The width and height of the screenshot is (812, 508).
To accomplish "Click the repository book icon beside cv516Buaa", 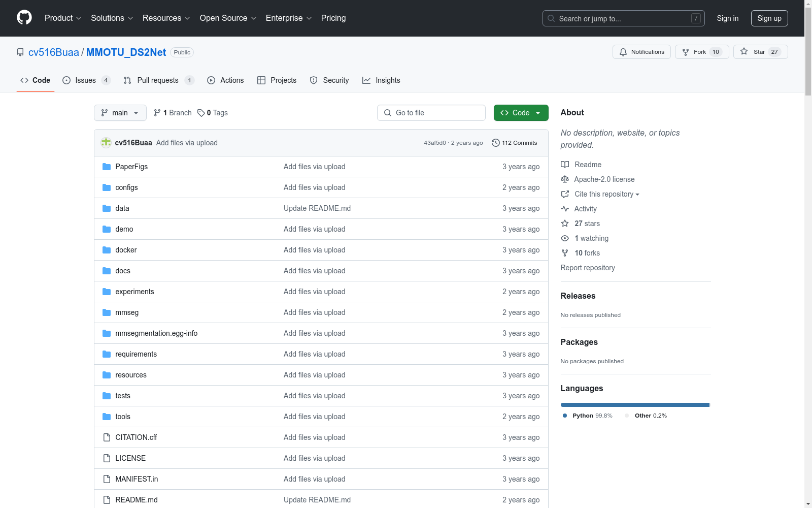I will point(20,52).
